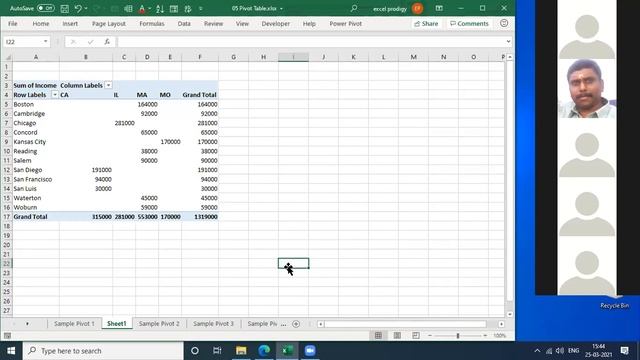Open Customize Quick Access Toolbar dropdown

click(200, 9)
